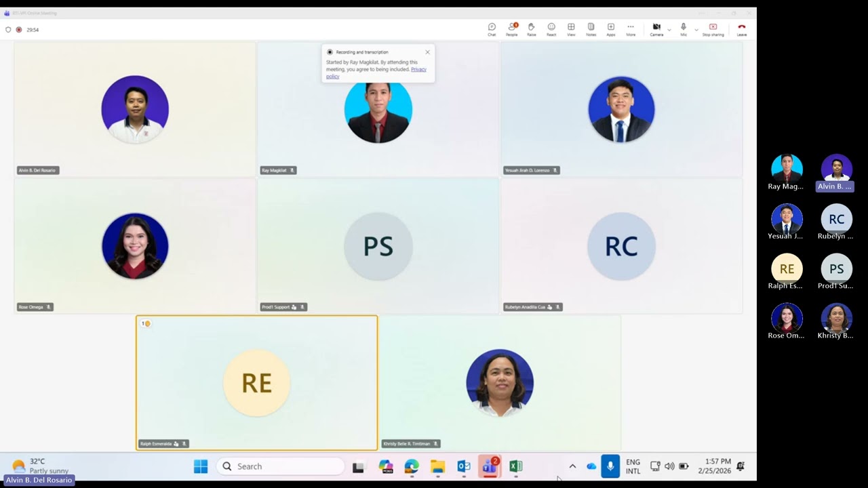Screen dimensions: 868x488
Task: Click Rose Om... side panel avatar
Action: [787, 318]
